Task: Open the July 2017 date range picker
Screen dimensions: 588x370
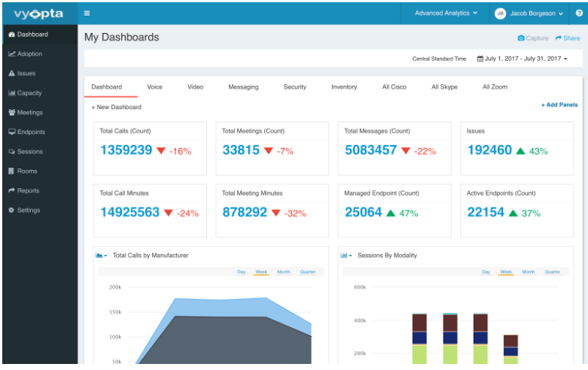Action: click(x=522, y=59)
